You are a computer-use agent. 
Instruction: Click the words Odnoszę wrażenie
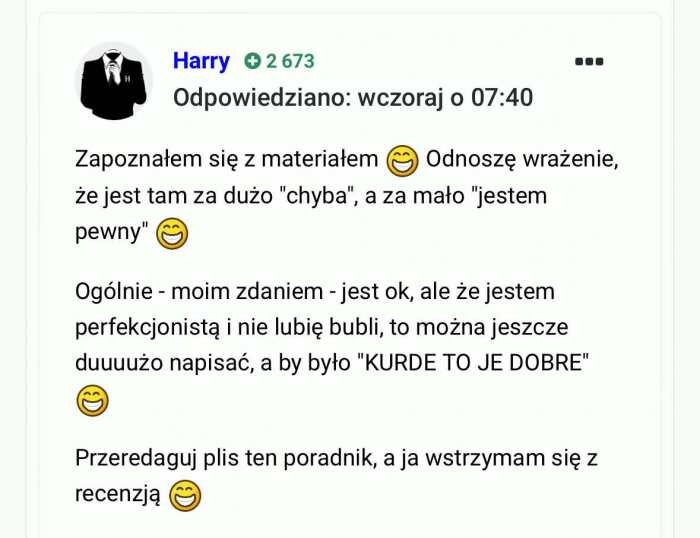pyautogui.click(x=522, y=159)
